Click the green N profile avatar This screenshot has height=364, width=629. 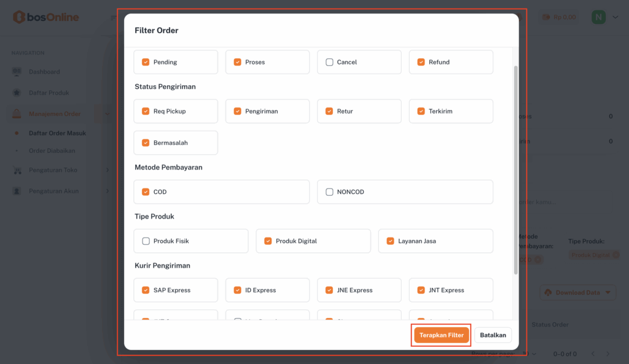pos(598,17)
